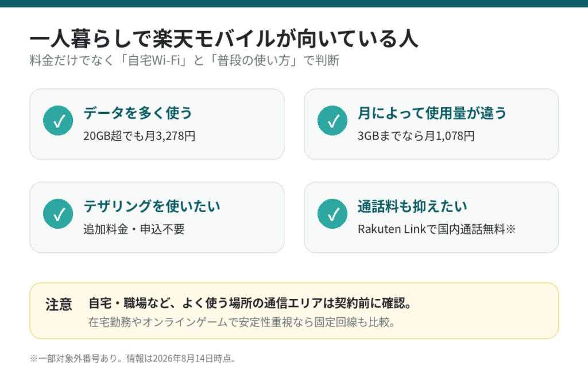Click checkmark icon beside 通話料も抑えたい
Image resolution: width=588 pixels, height=373 pixels.
332,214
